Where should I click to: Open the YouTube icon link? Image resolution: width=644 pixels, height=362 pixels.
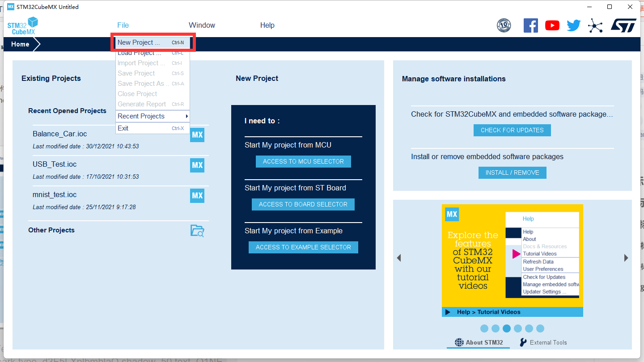coord(552,25)
